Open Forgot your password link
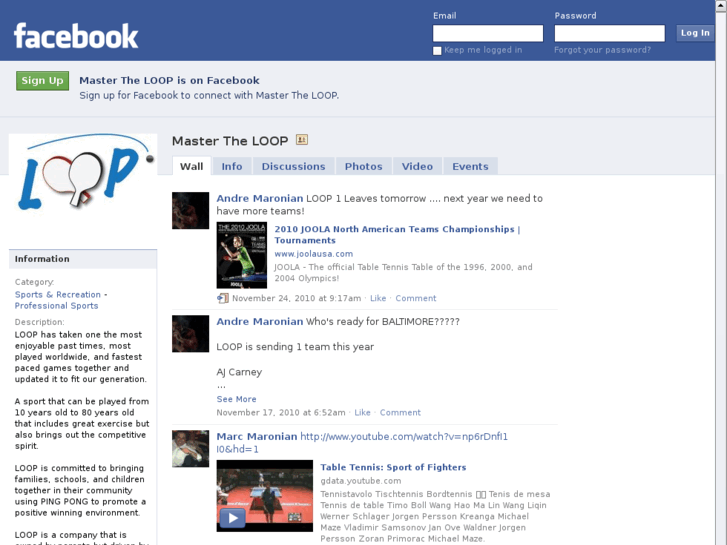The height and width of the screenshot is (545, 727). (x=602, y=50)
